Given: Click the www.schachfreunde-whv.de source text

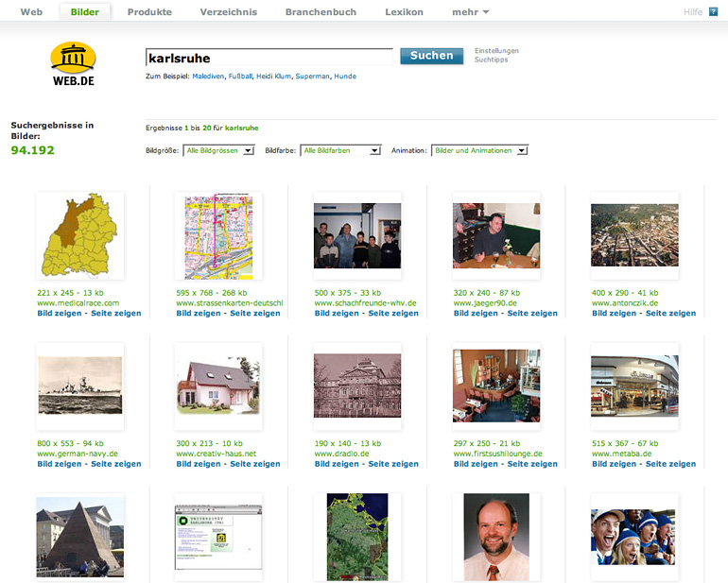Looking at the screenshot, I should [365, 303].
